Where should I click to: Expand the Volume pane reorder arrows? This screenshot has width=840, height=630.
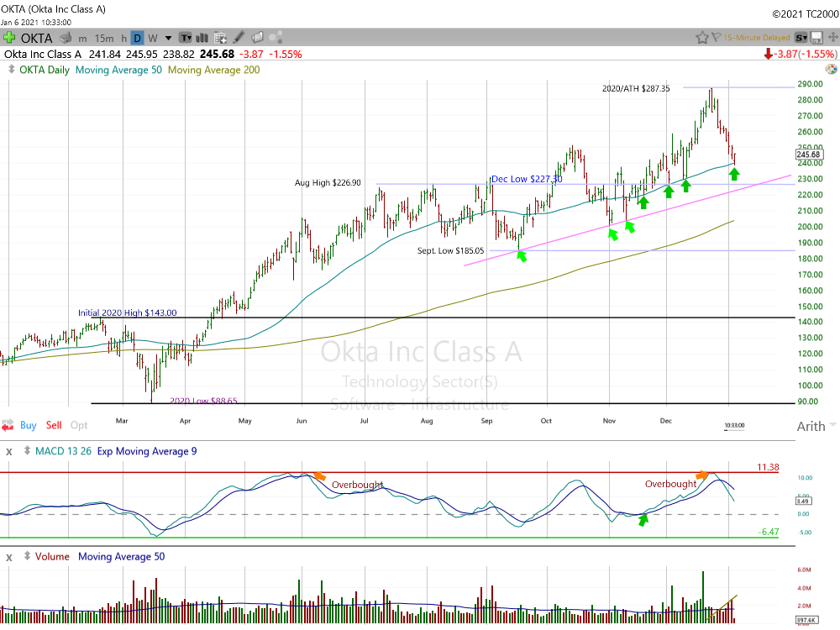(x=27, y=557)
